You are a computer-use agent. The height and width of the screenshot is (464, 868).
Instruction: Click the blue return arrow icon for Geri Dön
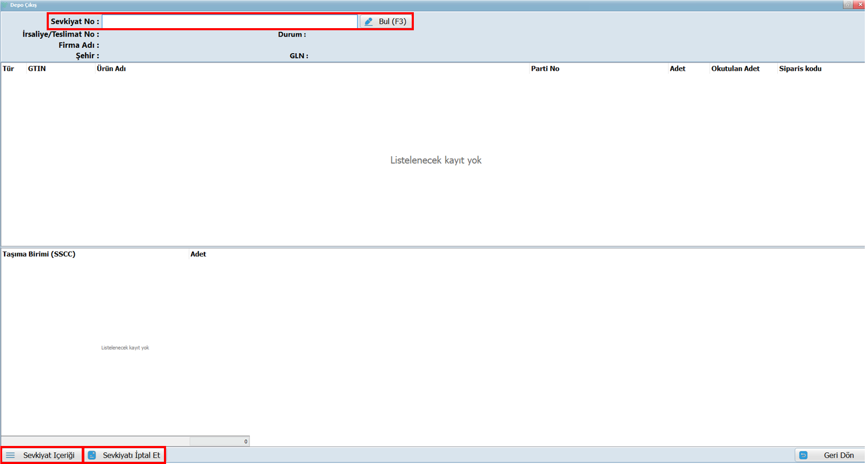coord(803,456)
